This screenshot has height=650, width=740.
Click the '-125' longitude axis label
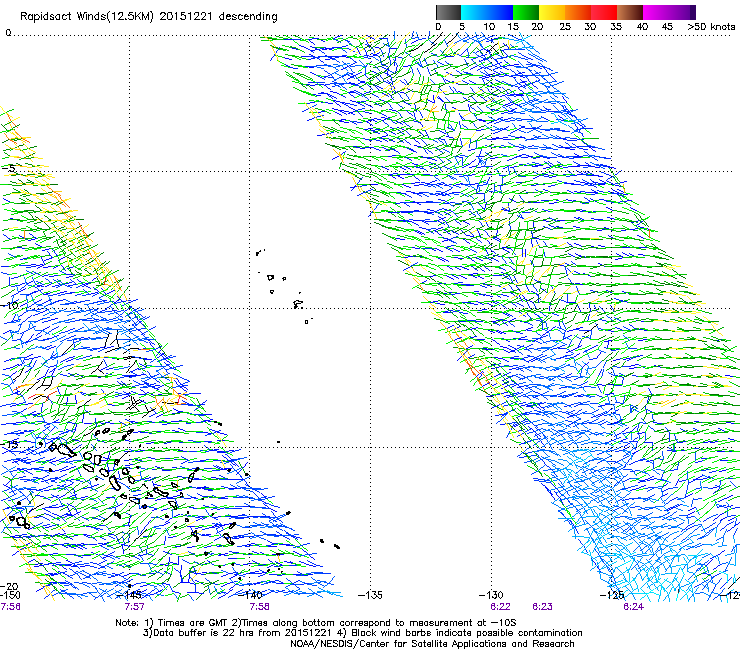612,595
